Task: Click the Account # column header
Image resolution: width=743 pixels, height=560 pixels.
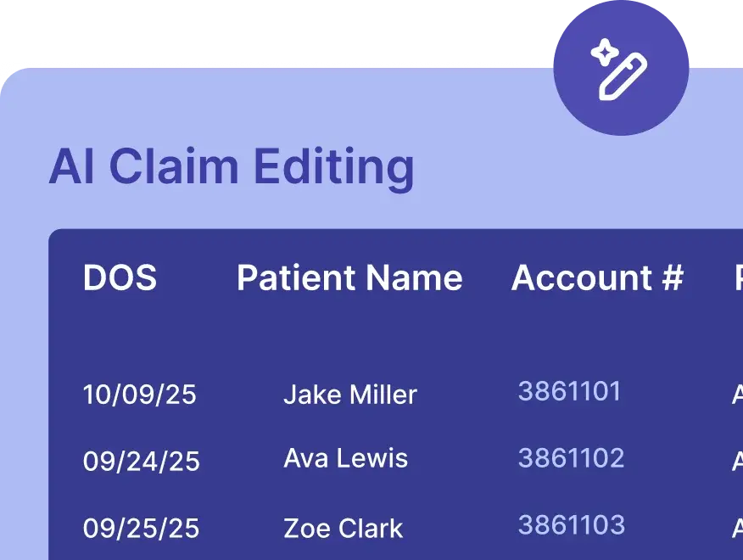Action: (x=599, y=279)
